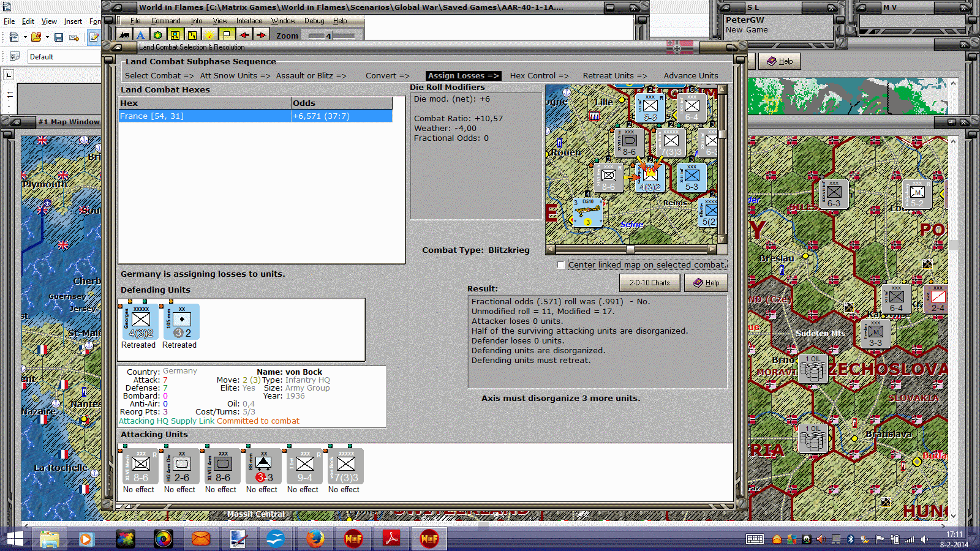Click Help button in the background window

(780, 61)
